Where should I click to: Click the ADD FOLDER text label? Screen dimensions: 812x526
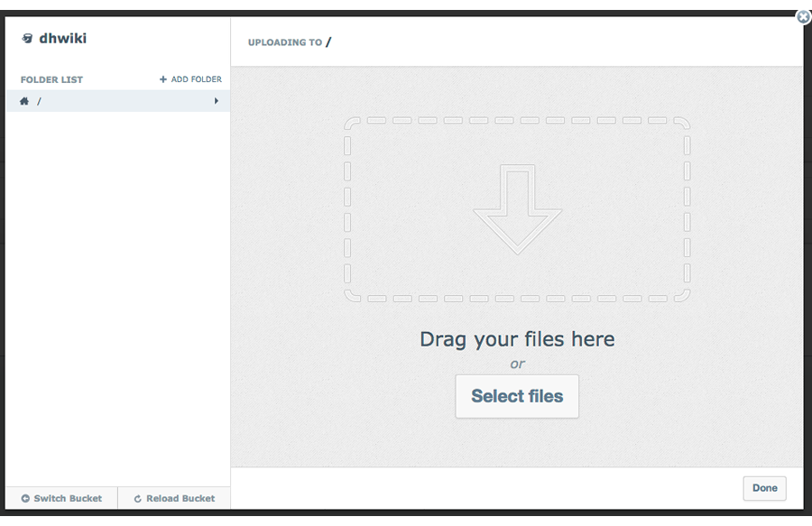[x=196, y=79]
